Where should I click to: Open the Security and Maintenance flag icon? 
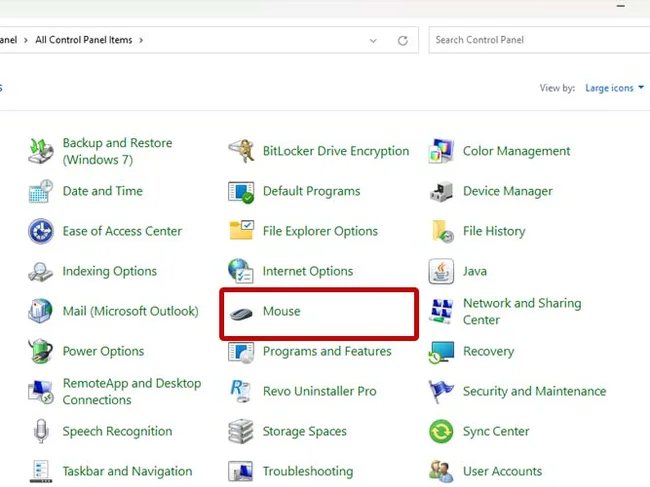(x=441, y=392)
